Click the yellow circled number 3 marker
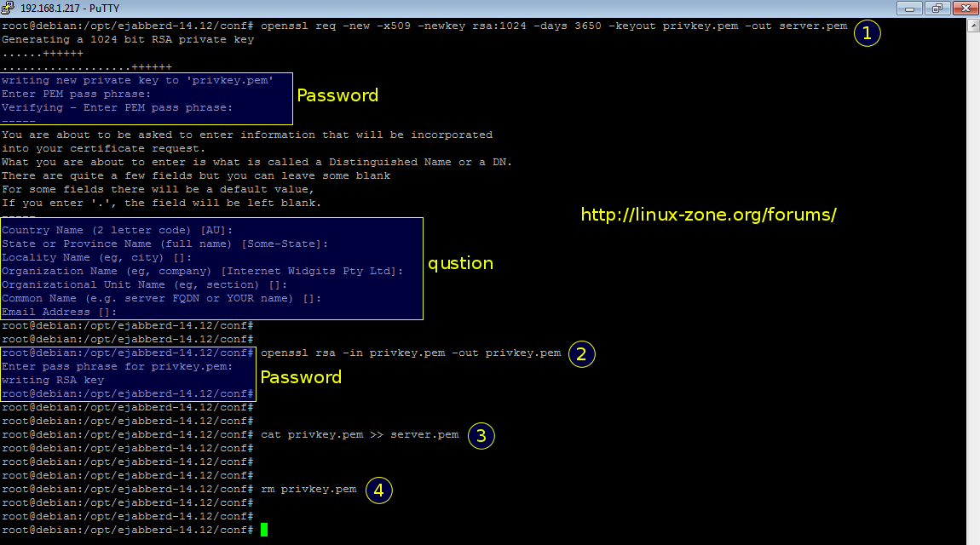Screen dimensions: 980x545 (481, 436)
